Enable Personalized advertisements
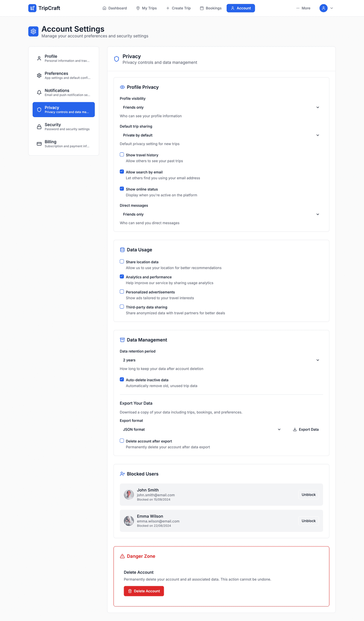The width and height of the screenshot is (364, 621). point(122,291)
